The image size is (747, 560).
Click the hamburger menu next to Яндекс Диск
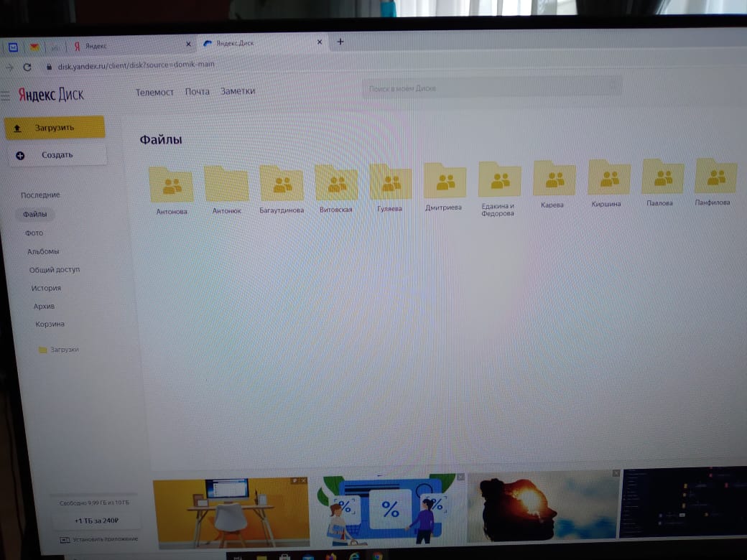coord(6,95)
